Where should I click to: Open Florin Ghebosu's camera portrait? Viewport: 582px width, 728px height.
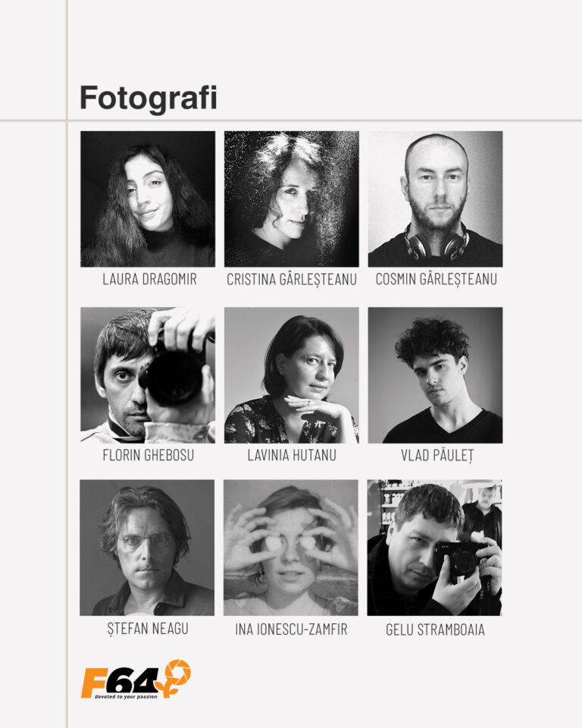pos(148,375)
